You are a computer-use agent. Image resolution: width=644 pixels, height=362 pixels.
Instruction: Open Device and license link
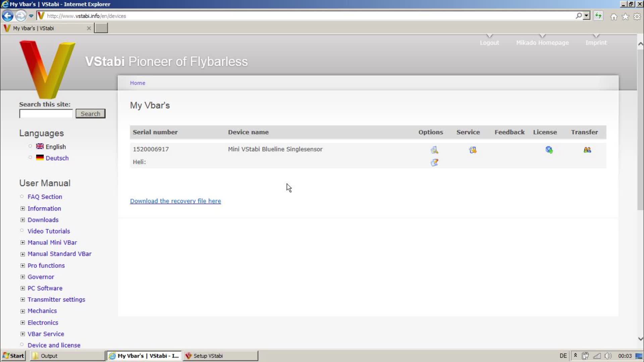click(54, 345)
